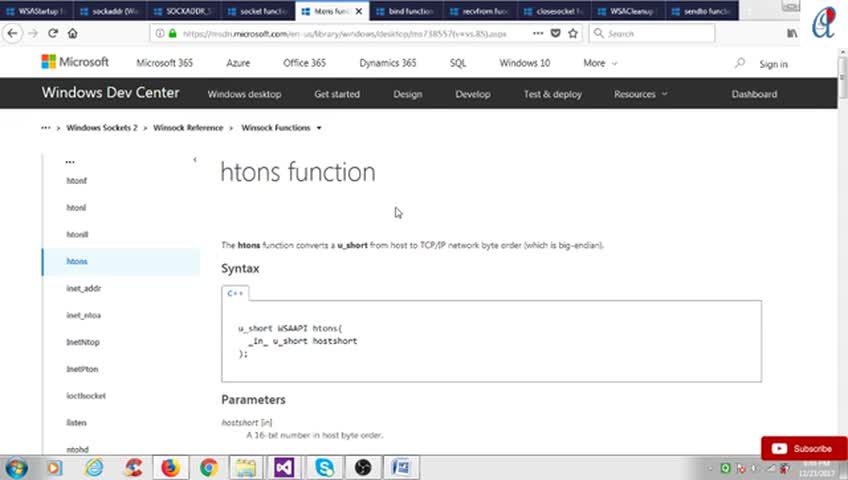The image size is (848, 480).
Task: Switch to the WSACleanup tab
Action: (x=628, y=11)
